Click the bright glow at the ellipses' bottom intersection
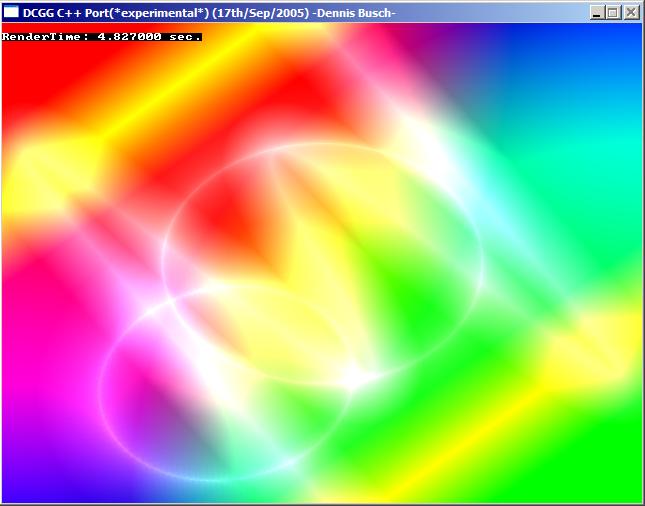 (x=352, y=377)
